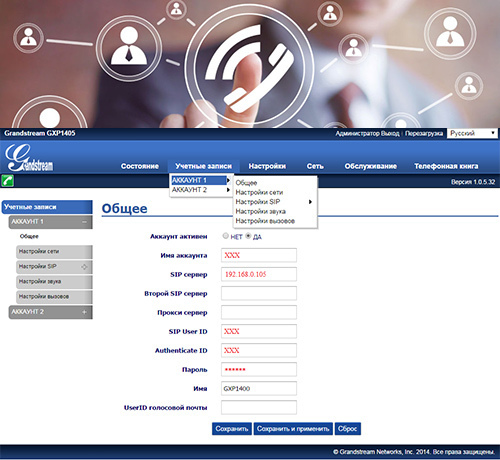This screenshot has width=500, height=460.
Task: Focus the Имя field containing GXP1400
Action: click(x=259, y=388)
